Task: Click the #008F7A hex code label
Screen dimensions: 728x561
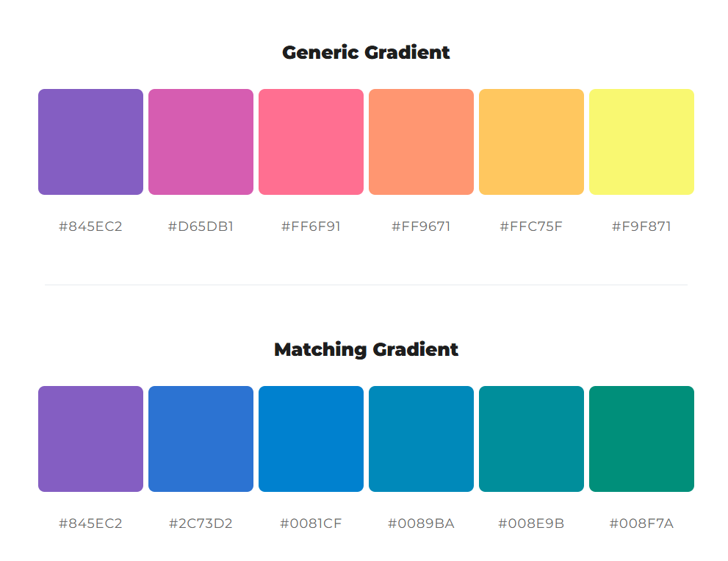Action: [x=641, y=524]
